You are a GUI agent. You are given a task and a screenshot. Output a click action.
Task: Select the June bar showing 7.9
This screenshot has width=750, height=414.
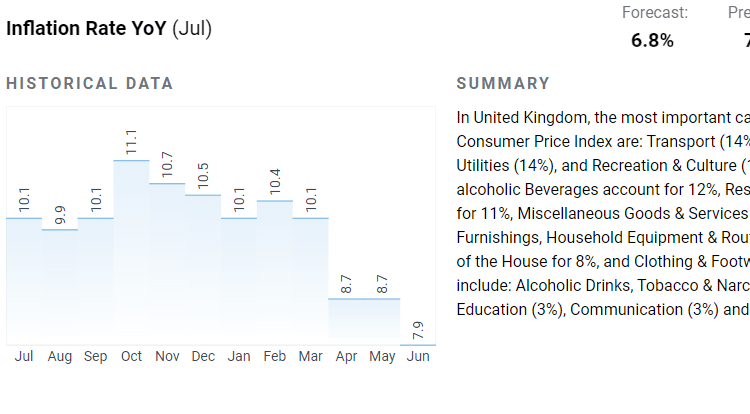(x=418, y=344)
